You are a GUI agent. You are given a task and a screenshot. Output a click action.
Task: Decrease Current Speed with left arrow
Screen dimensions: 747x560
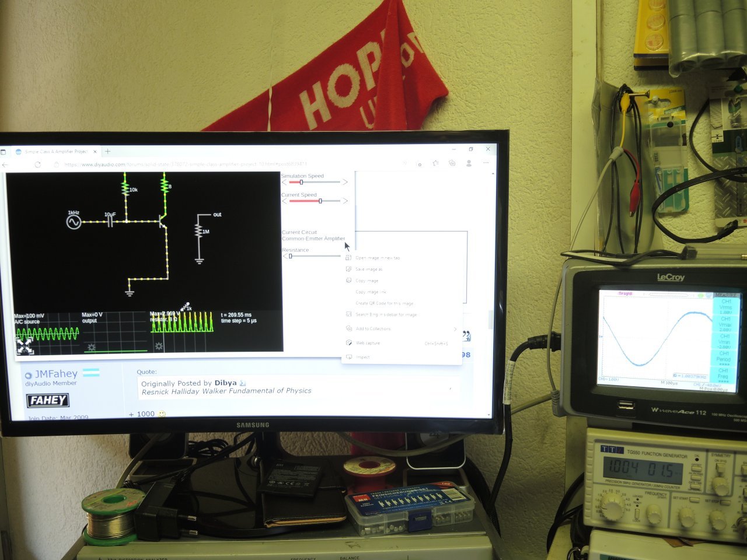[285, 201]
